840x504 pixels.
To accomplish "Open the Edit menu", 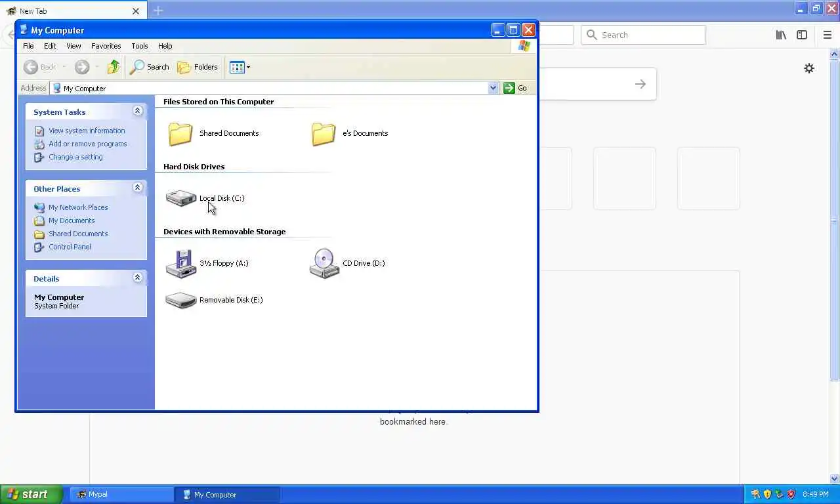I will click(x=50, y=46).
